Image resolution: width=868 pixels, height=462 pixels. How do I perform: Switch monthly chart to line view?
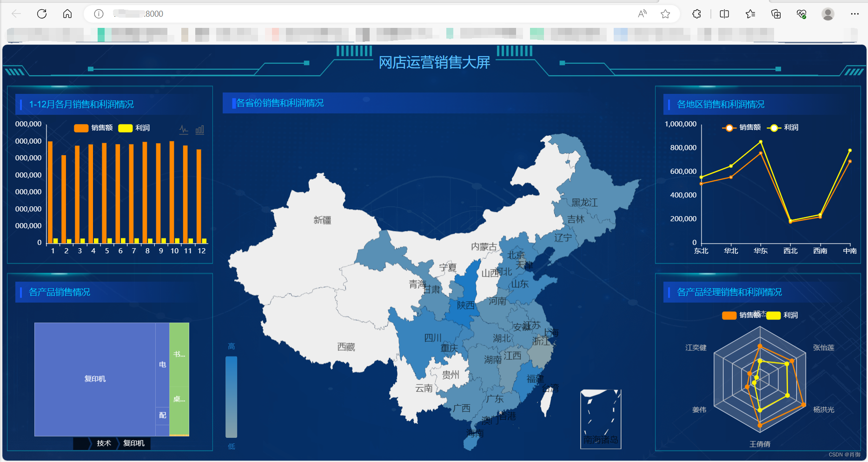click(184, 130)
